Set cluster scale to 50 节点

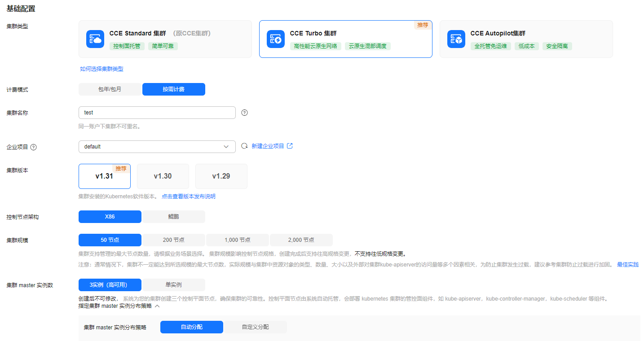point(110,240)
